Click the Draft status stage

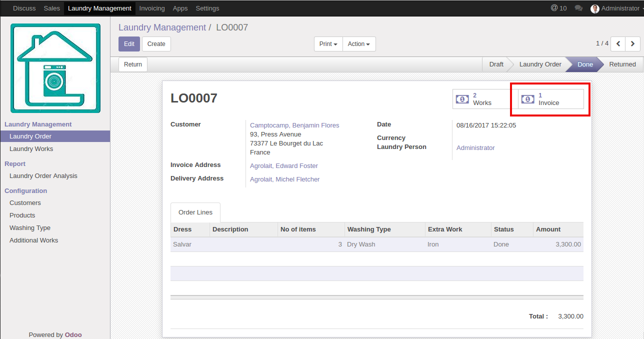coord(496,64)
